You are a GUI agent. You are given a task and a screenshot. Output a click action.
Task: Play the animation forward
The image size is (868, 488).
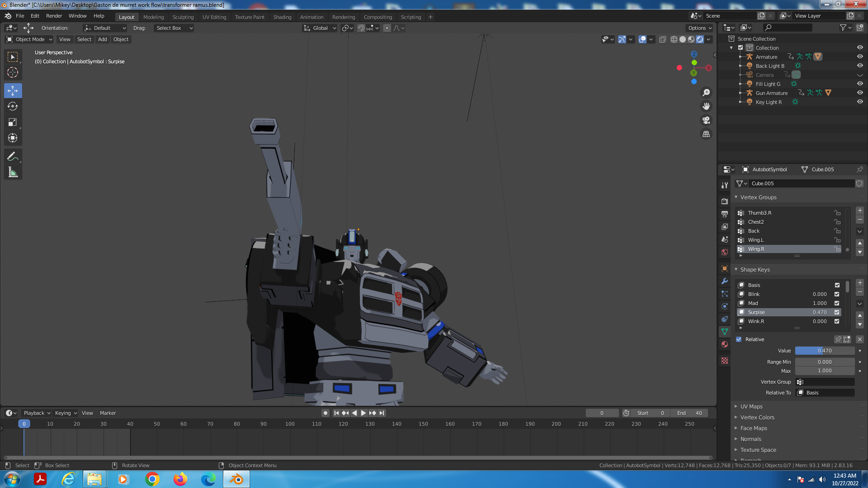coord(363,413)
